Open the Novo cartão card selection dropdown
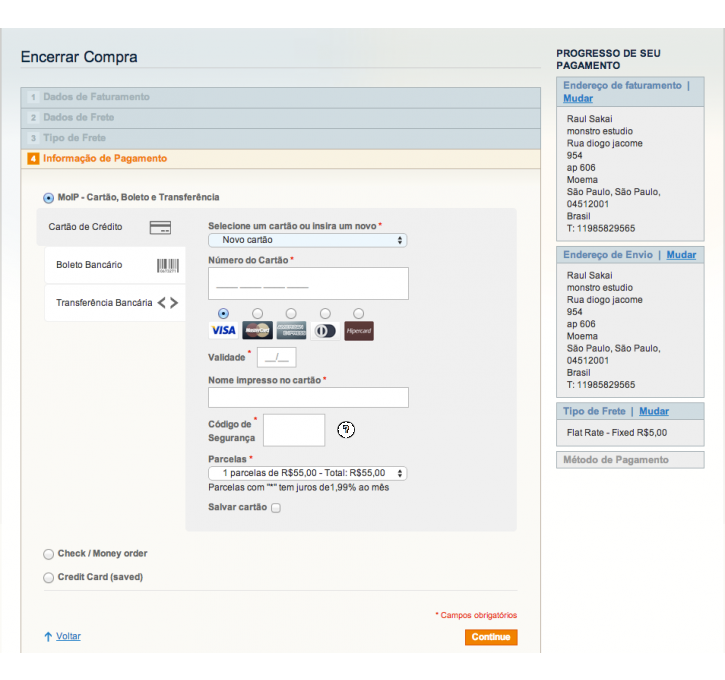 [x=307, y=240]
